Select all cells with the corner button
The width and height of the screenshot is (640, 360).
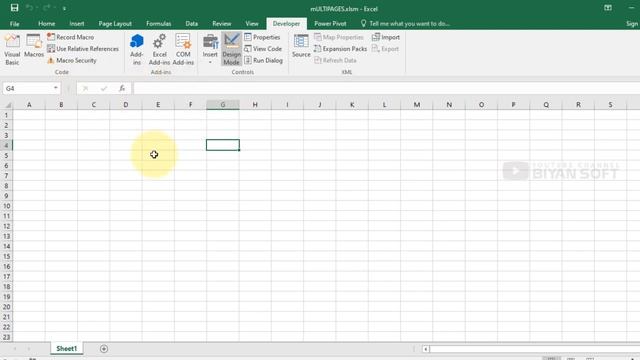[x=7, y=105]
